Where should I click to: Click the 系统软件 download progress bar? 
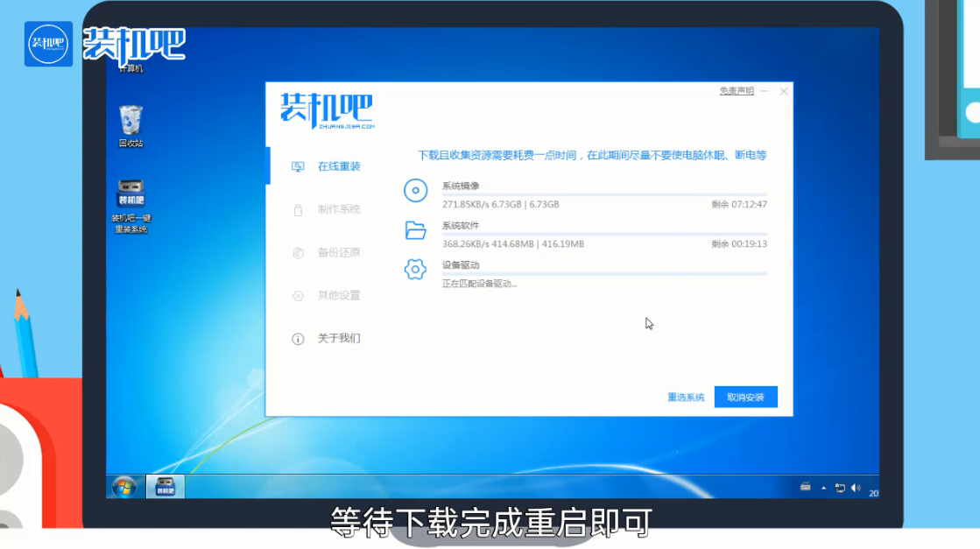click(604, 234)
